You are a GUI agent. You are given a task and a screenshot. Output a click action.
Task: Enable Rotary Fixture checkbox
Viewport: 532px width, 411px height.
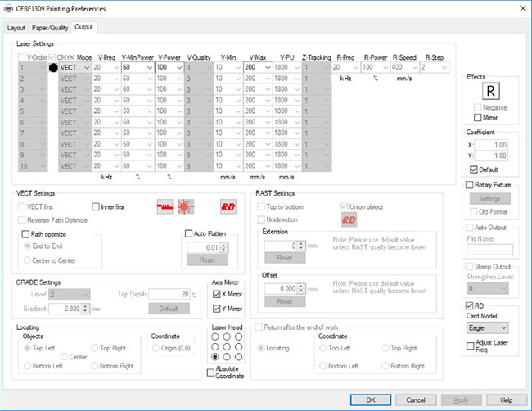coord(469,185)
